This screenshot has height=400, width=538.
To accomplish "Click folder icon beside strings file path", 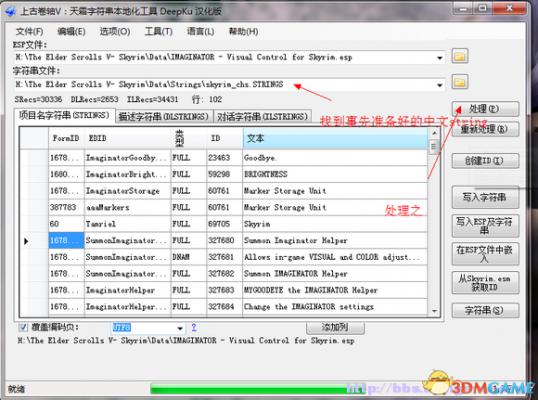I will 460,82.
